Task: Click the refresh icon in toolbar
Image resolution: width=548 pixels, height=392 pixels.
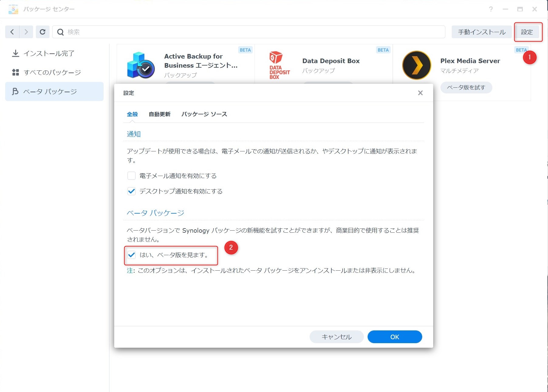Action: click(43, 32)
